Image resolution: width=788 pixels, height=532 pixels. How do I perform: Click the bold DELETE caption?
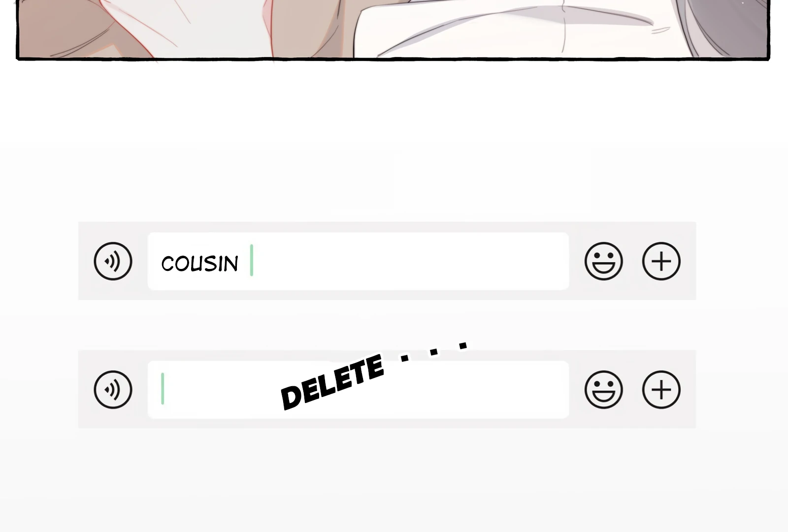332,382
